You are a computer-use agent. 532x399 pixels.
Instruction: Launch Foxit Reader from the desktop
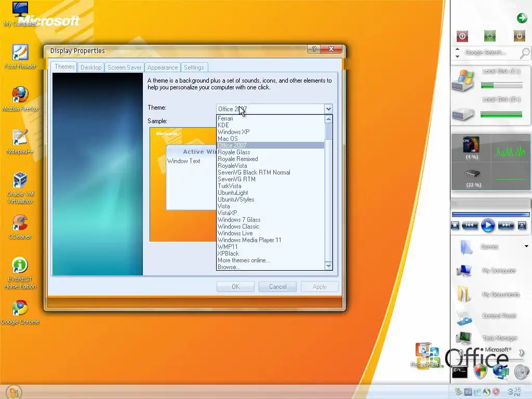click(20, 52)
